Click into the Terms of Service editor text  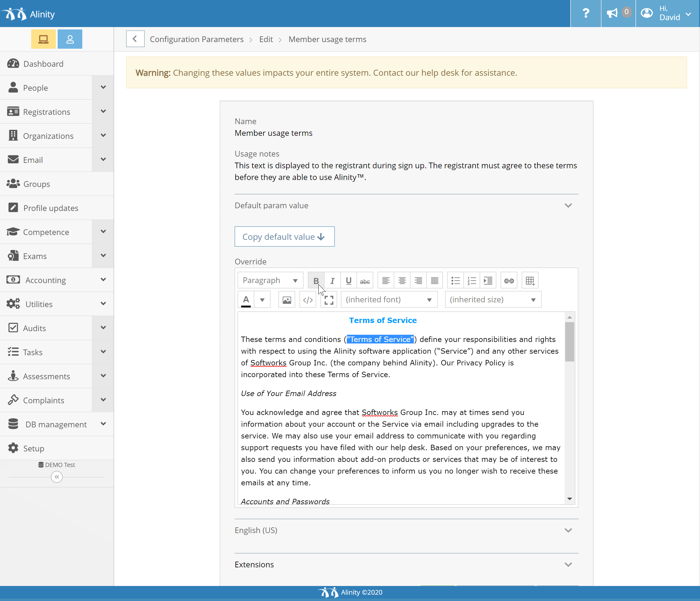(x=401, y=408)
